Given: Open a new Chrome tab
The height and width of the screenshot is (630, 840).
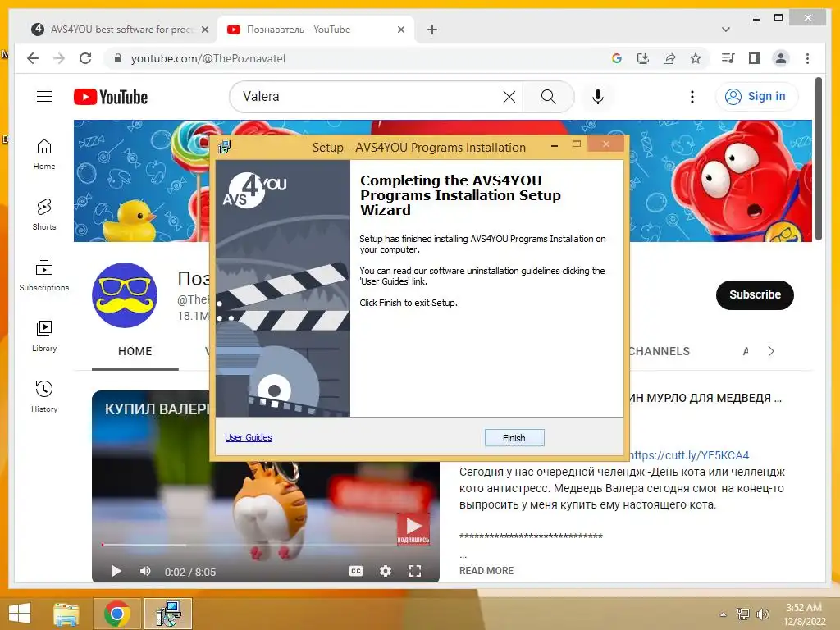Looking at the screenshot, I should point(431,30).
